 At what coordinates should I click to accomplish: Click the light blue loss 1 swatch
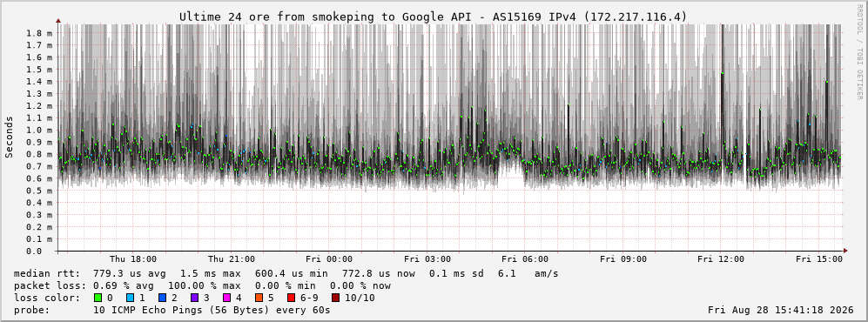tap(130, 299)
